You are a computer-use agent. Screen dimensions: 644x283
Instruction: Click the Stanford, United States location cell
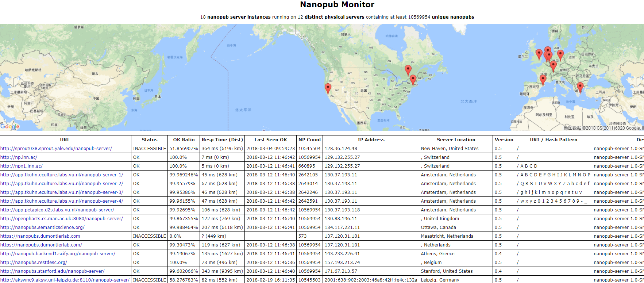click(456, 271)
